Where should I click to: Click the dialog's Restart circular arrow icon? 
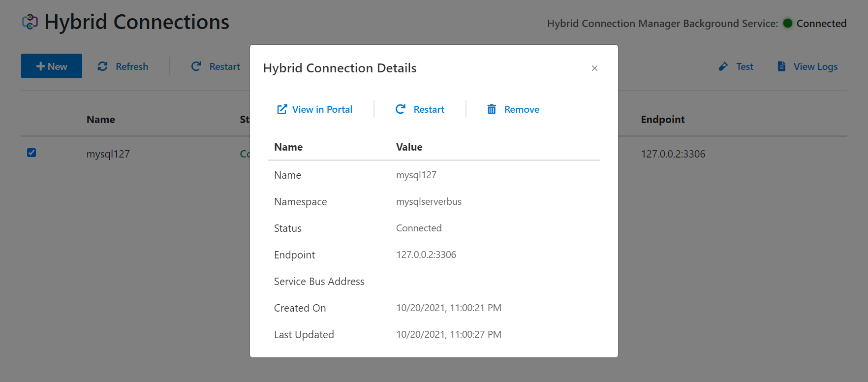click(401, 109)
